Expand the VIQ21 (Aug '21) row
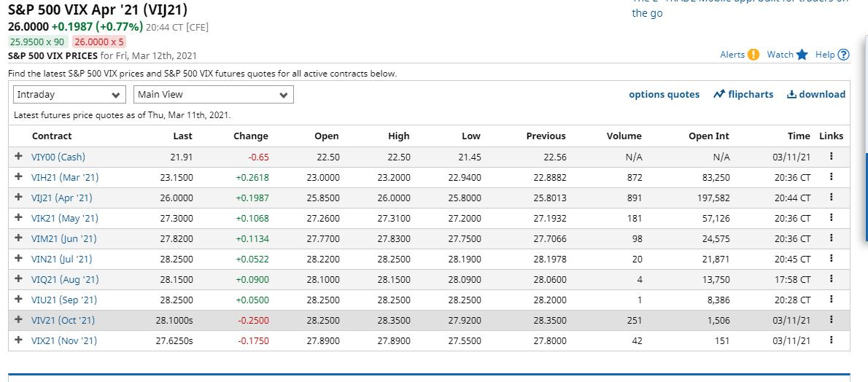868x382 pixels. 19,279
